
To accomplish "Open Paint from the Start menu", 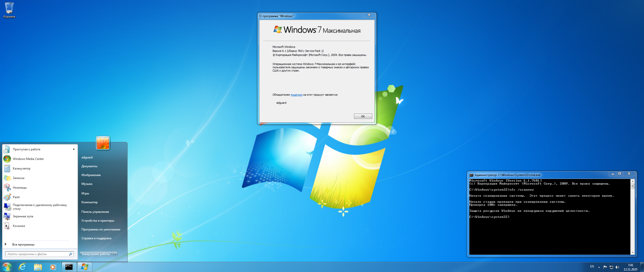I will 16,197.
